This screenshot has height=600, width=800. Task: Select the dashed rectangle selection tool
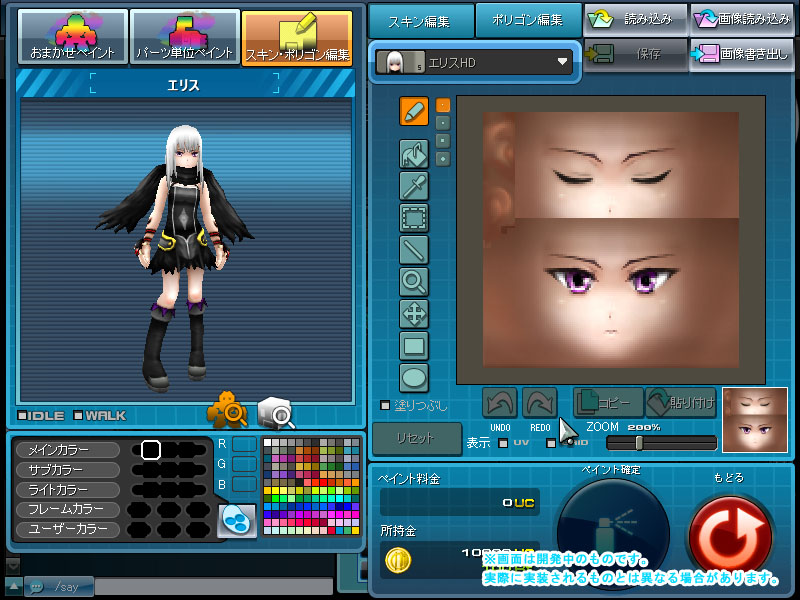pos(414,218)
